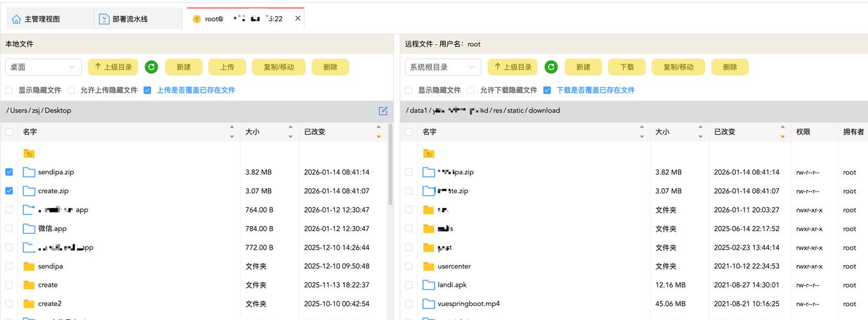
Task: Refresh the local file list
Action: [x=151, y=67]
